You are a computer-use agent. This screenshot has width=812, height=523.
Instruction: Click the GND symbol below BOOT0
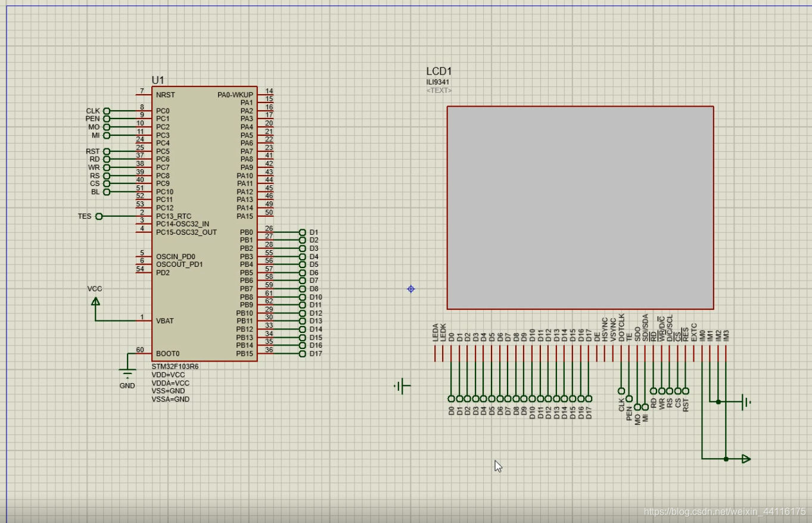click(x=127, y=374)
